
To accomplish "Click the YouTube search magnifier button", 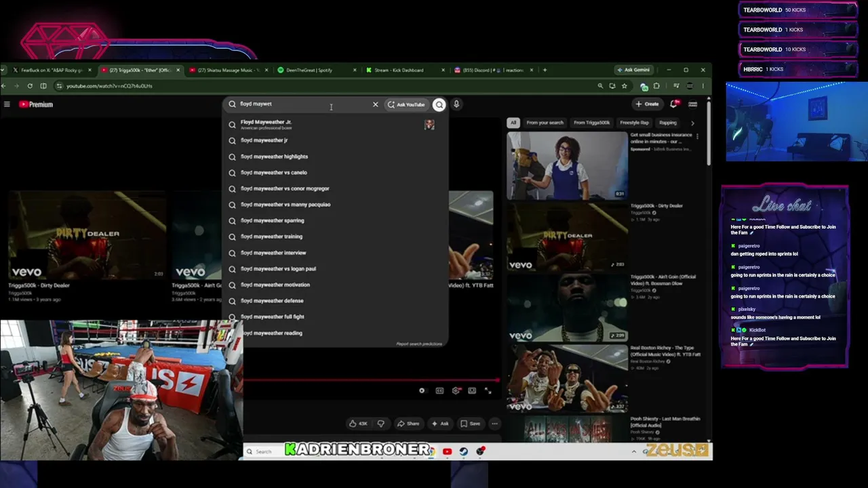I will [x=439, y=104].
